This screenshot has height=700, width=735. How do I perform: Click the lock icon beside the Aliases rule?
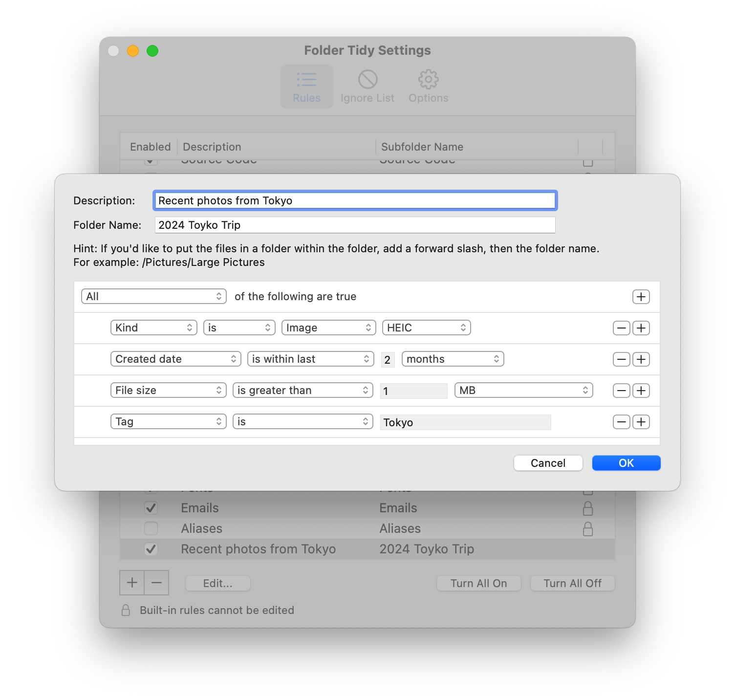click(x=588, y=528)
